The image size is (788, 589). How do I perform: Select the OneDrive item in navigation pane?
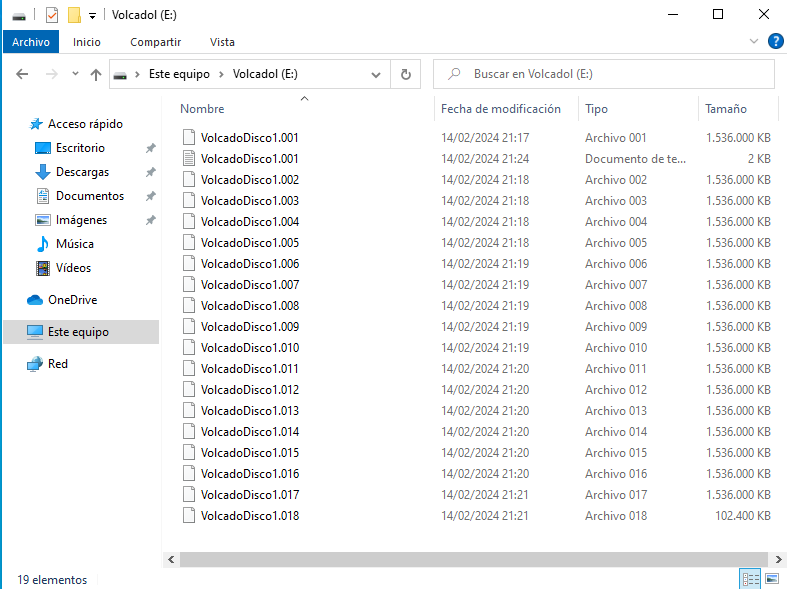(72, 300)
